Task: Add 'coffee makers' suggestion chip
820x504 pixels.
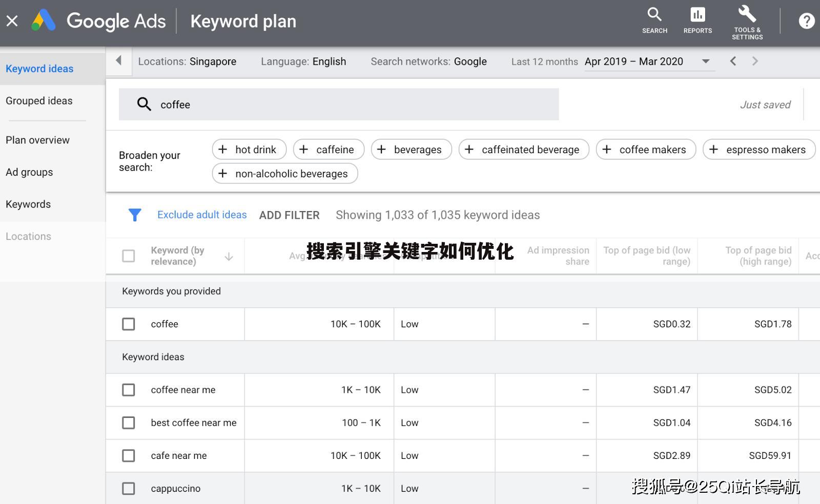Action: click(x=646, y=150)
